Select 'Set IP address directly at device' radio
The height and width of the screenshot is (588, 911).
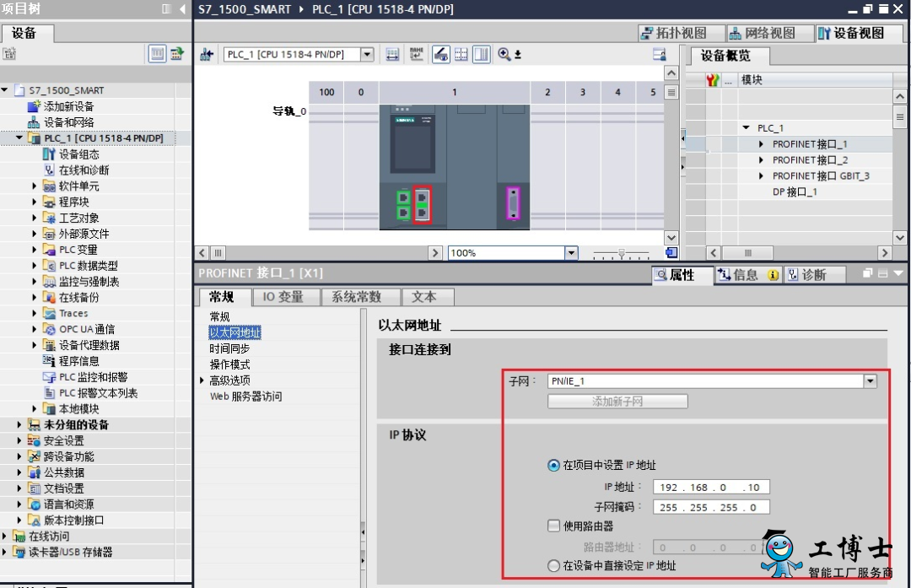point(553,565)
